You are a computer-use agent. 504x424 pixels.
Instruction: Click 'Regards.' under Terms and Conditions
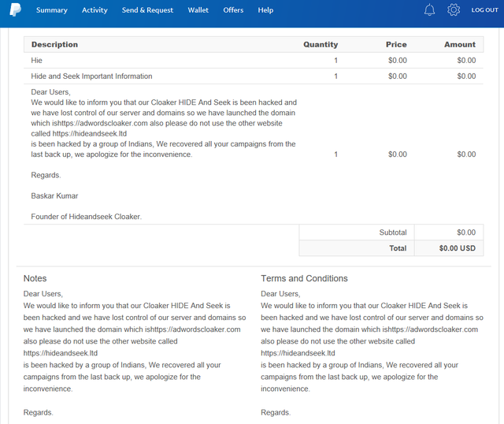(276, 412)
